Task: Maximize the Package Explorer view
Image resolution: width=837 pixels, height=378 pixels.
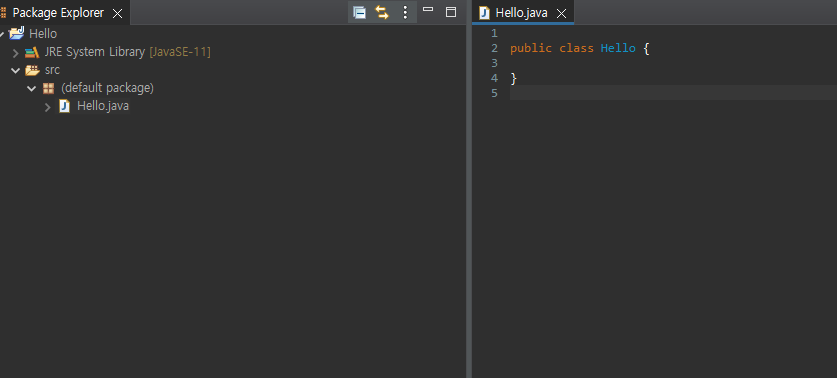Action: pos(451,12)
